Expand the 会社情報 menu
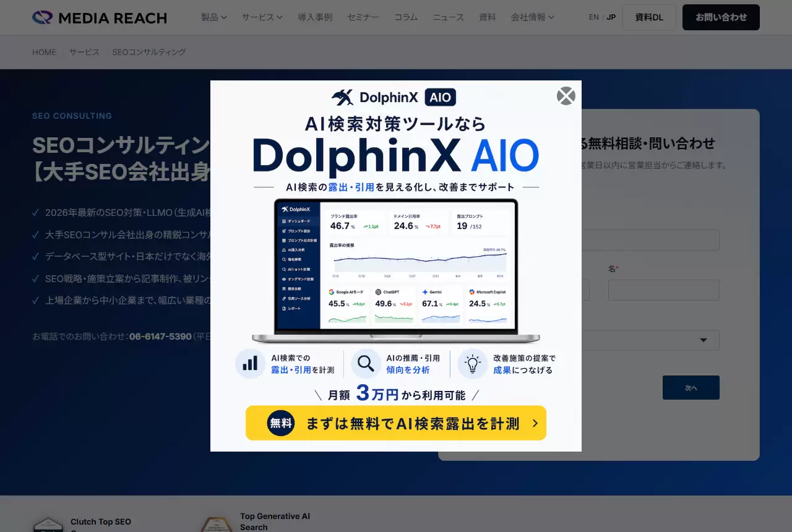The height and width of the screenshot is (532, 792). click(x=533, y=17)
